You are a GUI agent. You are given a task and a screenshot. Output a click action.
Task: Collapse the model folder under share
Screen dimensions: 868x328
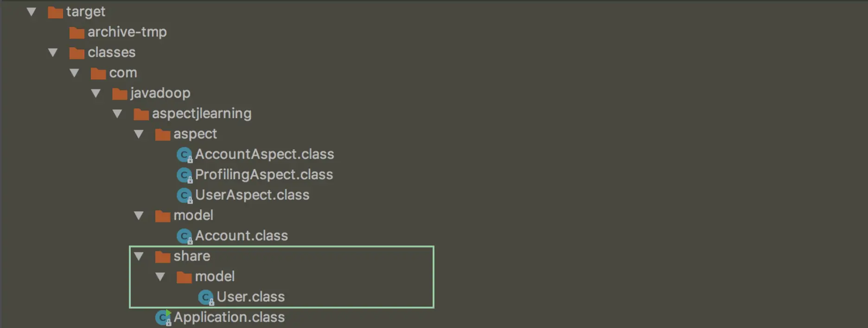160,277
